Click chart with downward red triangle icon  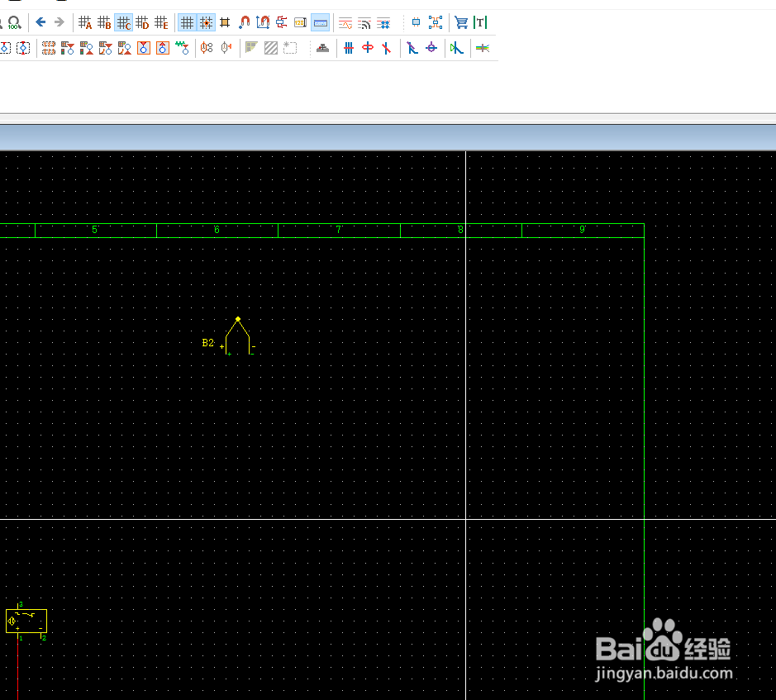pos(106,48)
